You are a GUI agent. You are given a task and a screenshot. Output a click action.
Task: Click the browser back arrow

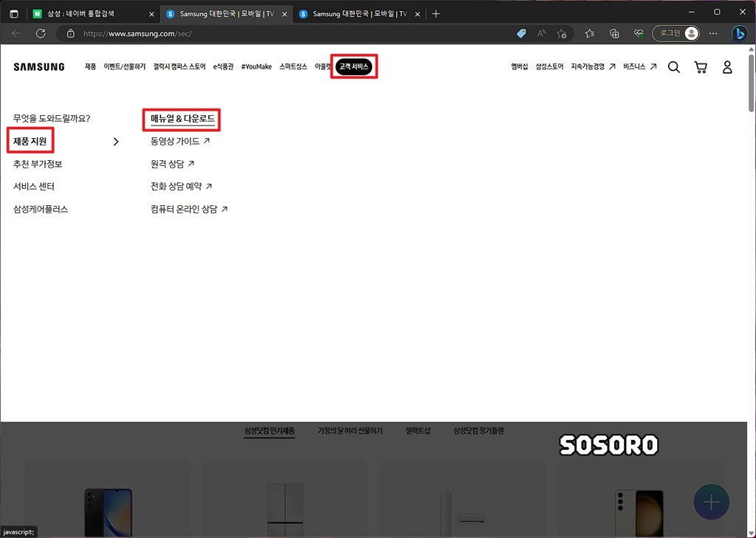click(x=16, y=33)
